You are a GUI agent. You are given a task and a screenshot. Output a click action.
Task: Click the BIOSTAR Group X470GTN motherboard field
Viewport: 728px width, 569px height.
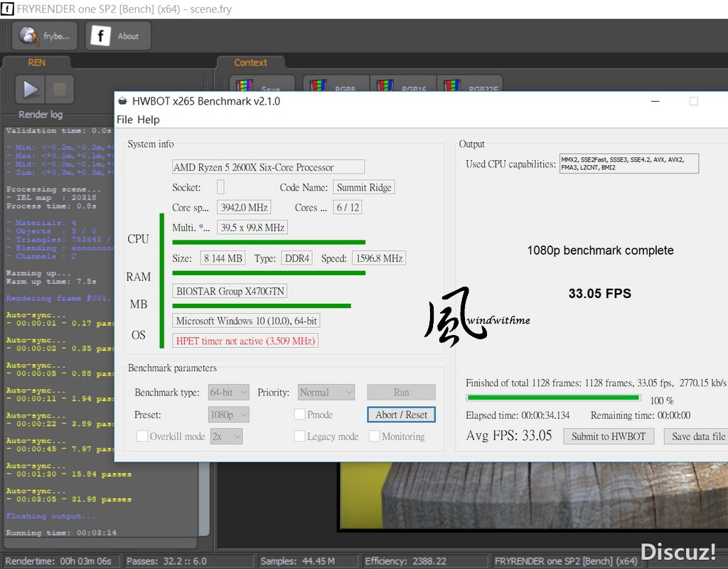(x=230, y=291)
